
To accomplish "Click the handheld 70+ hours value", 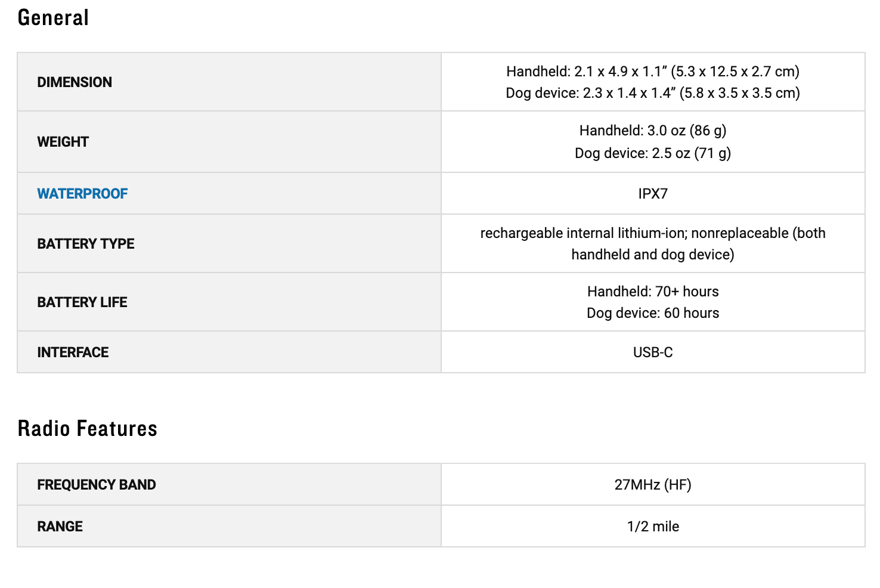I will point(652,292).
